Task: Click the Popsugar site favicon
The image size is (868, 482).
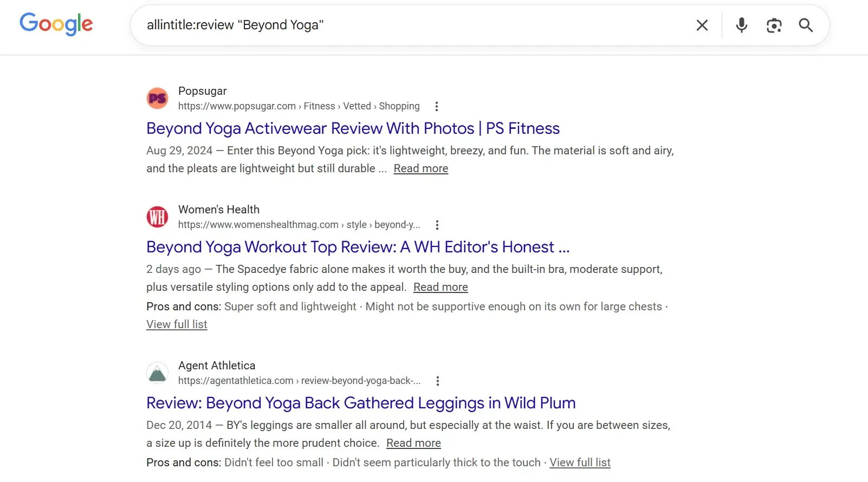Action: (x=157, y=98)
